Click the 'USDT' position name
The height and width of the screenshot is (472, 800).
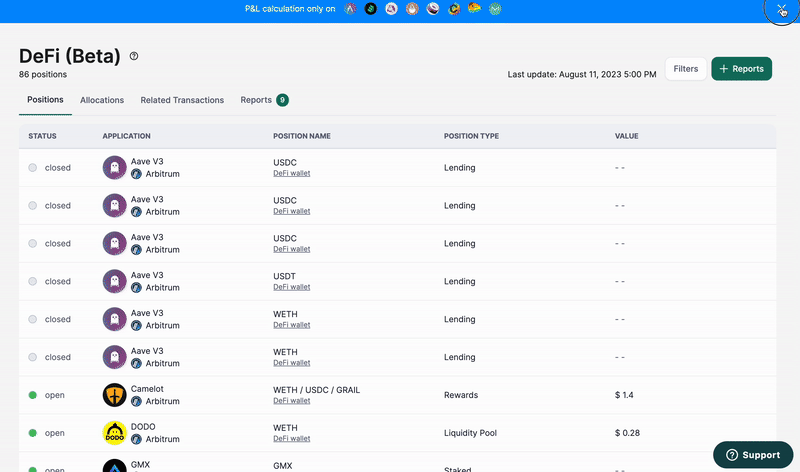coord(284,276)
